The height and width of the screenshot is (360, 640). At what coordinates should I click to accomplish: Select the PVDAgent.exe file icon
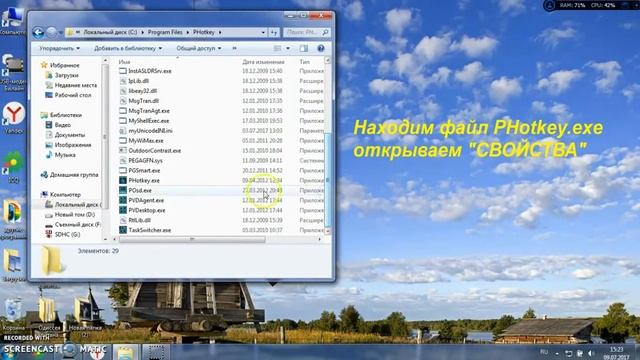pyautogui.click(x=123, y=200)
